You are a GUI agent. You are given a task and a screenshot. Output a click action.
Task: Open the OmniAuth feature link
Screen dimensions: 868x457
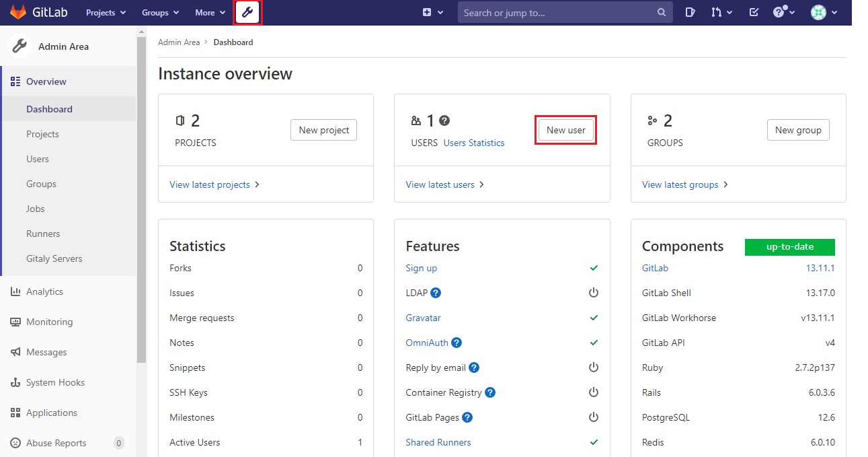coord(427,343)
